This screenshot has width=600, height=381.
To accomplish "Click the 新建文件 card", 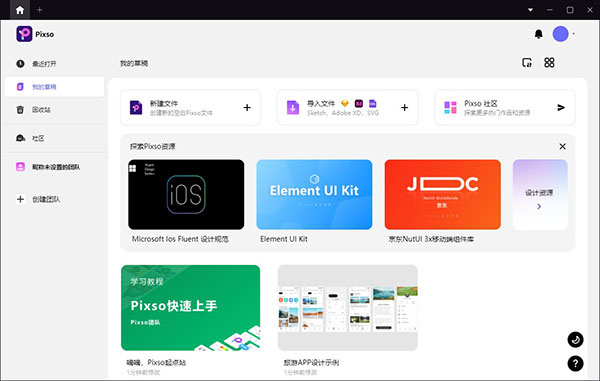I will 191,107.
